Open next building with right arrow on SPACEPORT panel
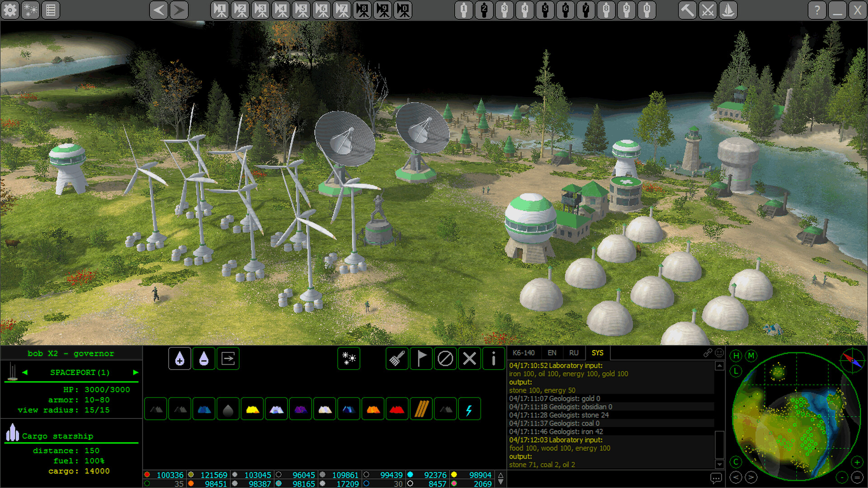 [x=136, y=372]
